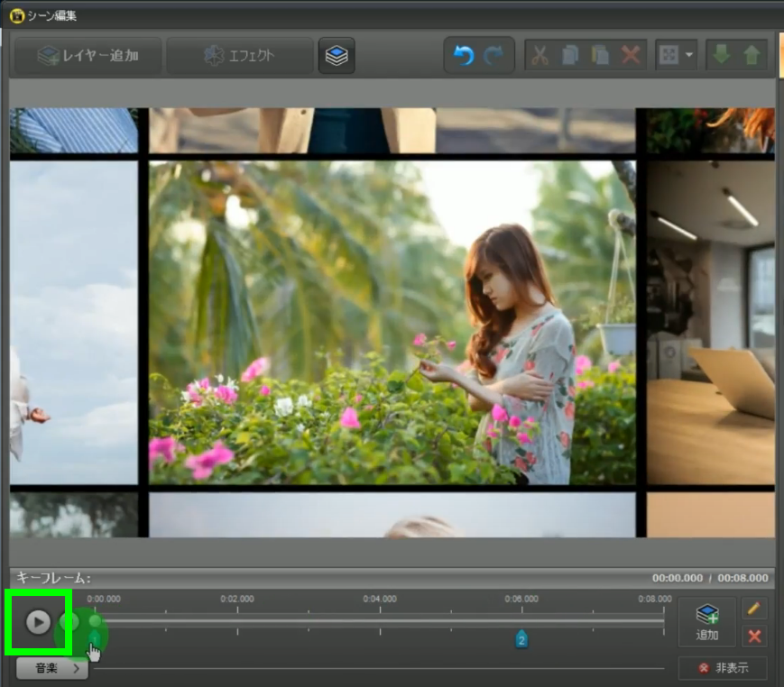This screenshot has width=784, height=687.
Task: Move layer down with green down arrow
Action: pyautogui.click(x=721, y=55)
